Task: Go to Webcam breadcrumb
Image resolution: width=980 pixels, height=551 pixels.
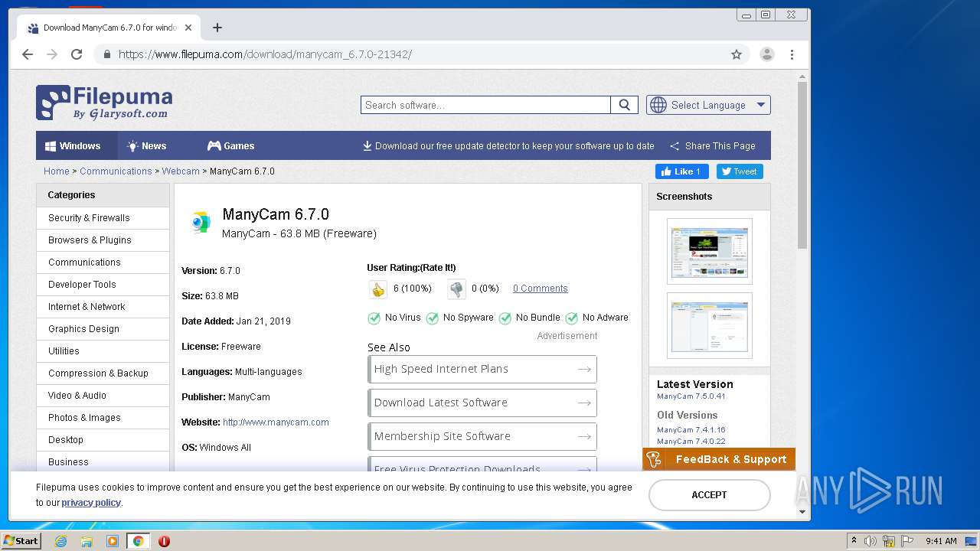Action: point(181,171)
